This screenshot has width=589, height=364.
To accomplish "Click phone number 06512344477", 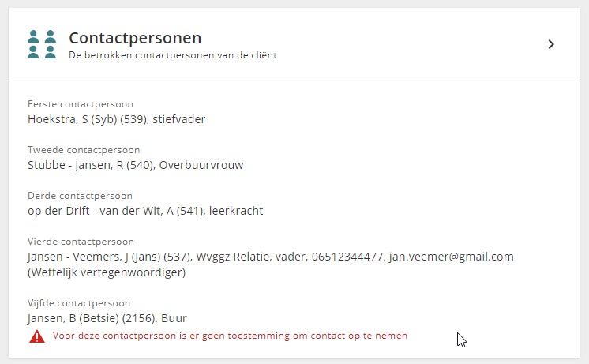I will point(347,257).
